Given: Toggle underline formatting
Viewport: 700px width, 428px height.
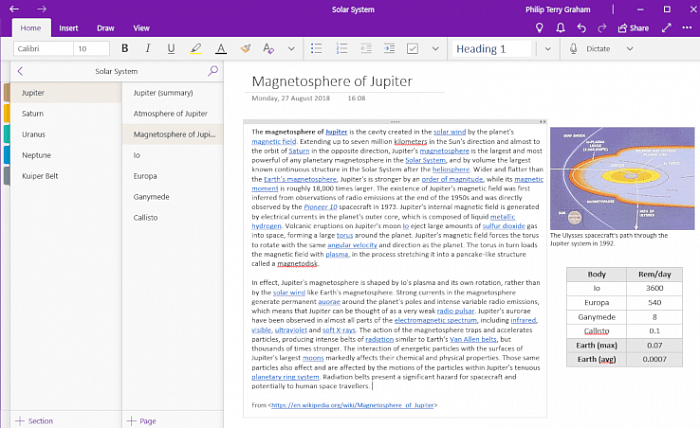Looking at the screenshot, I should [171, 48].
